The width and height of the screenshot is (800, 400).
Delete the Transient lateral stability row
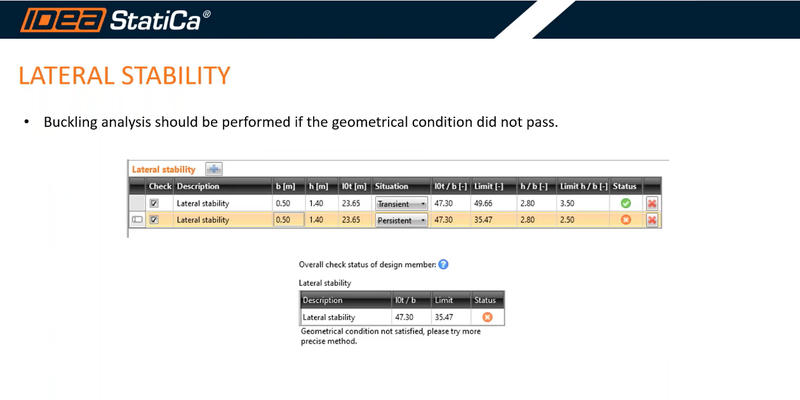652,203
